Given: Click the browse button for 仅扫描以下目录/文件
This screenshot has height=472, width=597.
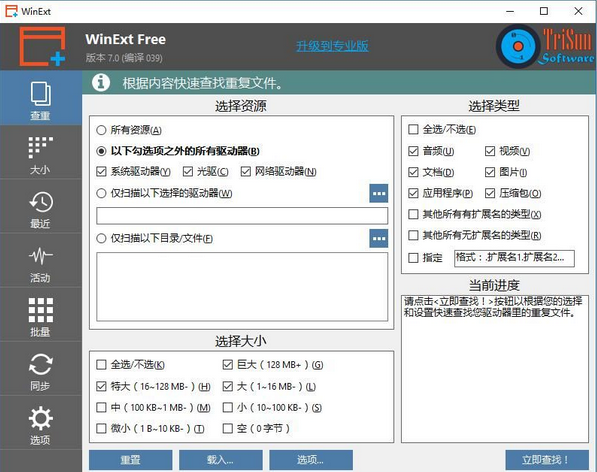Looking at the screenshot, I should coord(378,238).
